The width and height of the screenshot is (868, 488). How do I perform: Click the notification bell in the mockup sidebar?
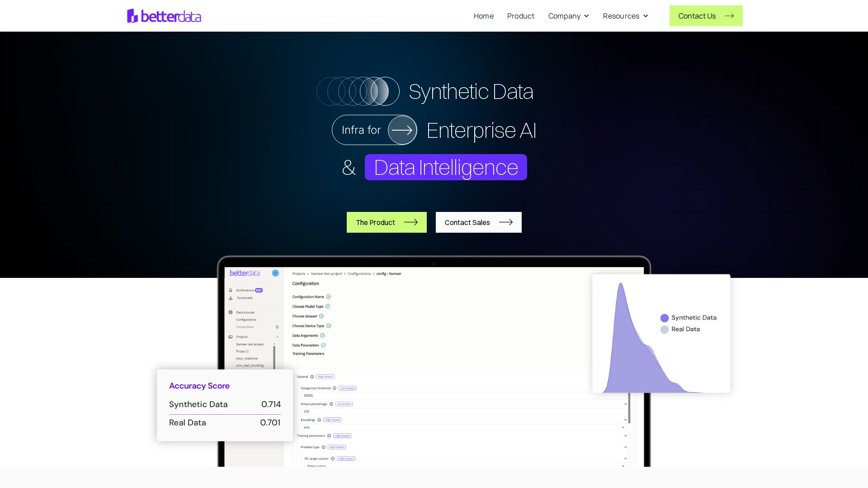[x=231, y=291]
